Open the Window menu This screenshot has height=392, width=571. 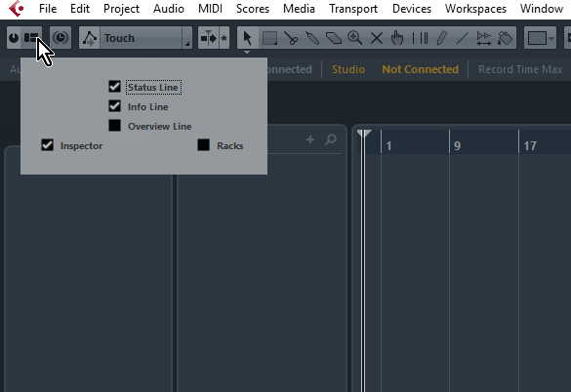[541, 9]
